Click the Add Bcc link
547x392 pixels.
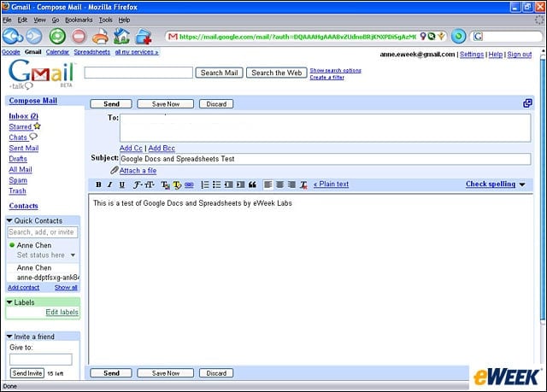pos(162,148)
